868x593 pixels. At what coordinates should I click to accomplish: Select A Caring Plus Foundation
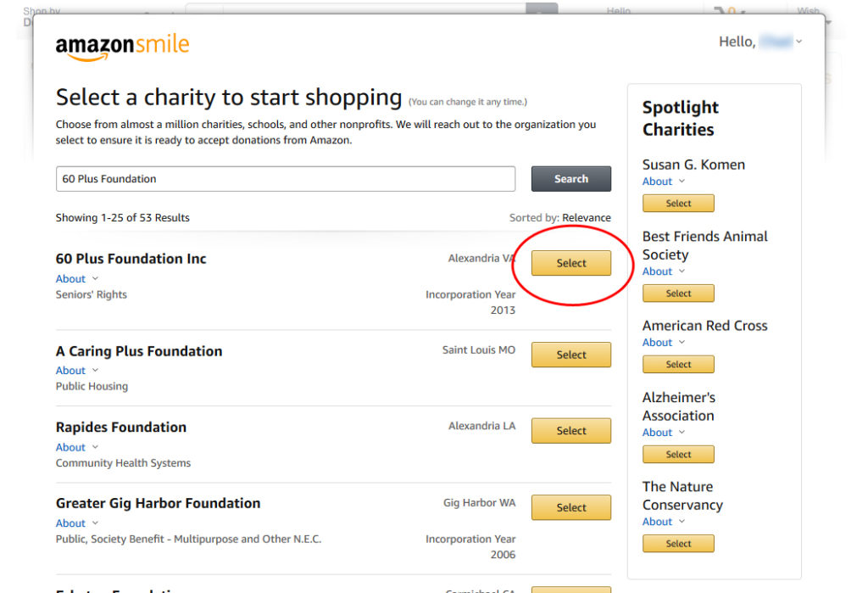570,355
